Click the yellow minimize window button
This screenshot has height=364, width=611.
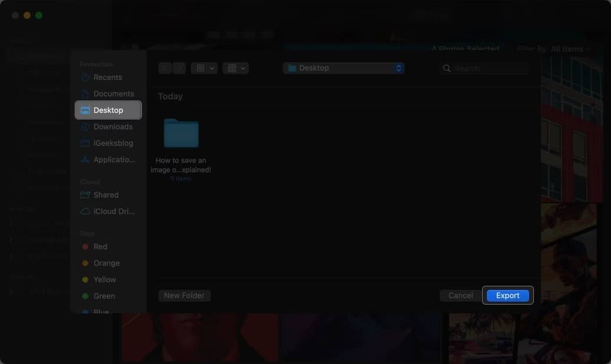coord(27,15)
